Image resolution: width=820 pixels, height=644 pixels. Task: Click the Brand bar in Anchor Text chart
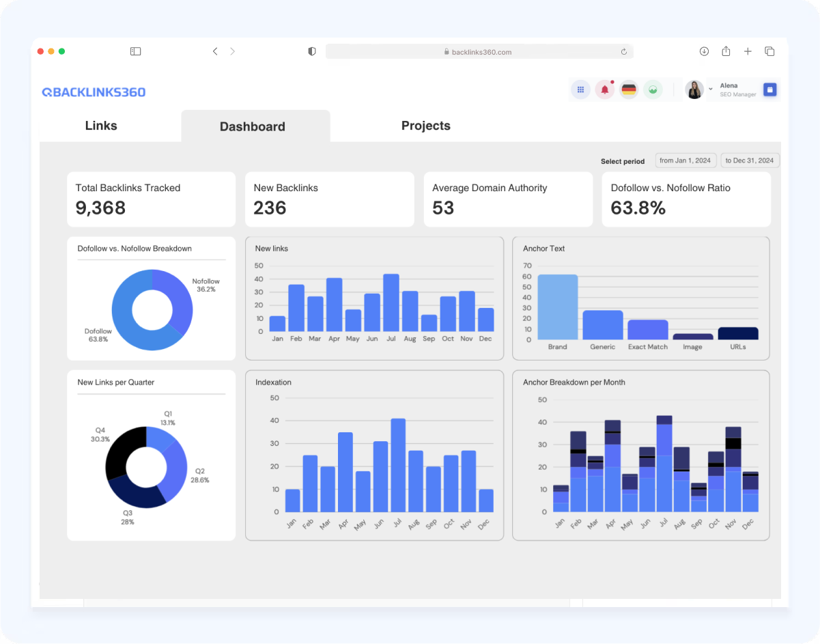[x=557, y=307]
